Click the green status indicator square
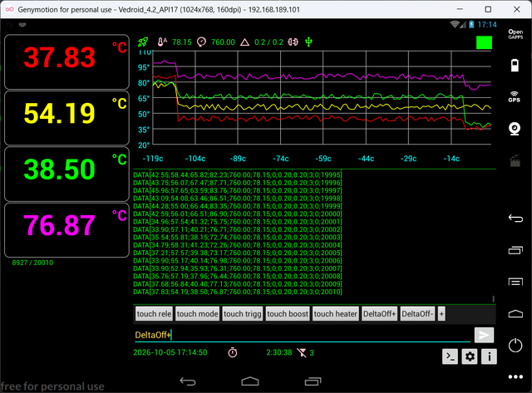The width and height of the screenshot is (532, 393). click(484, 42)
